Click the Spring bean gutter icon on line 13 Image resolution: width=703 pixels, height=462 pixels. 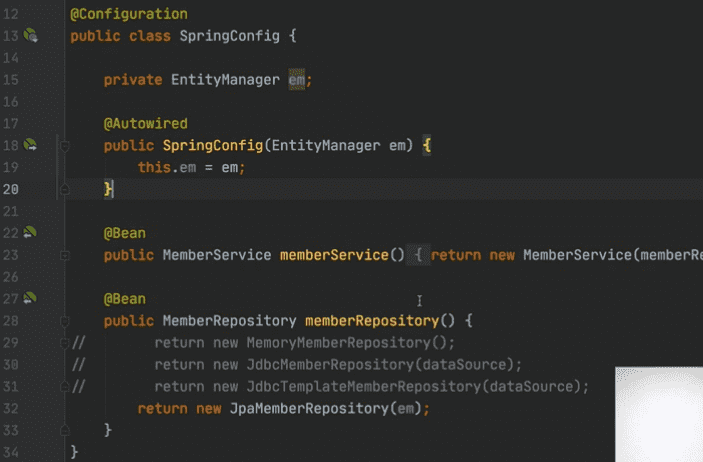(x=30, y=35)
